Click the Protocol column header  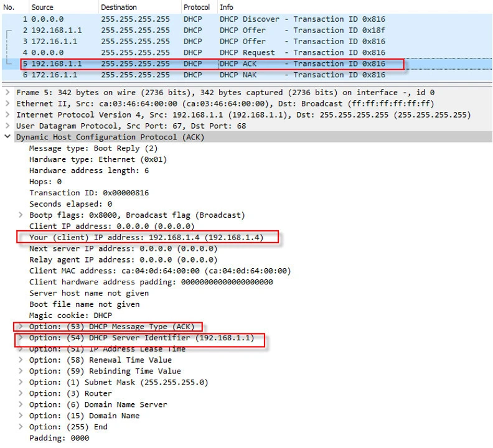tap(196, 7)
